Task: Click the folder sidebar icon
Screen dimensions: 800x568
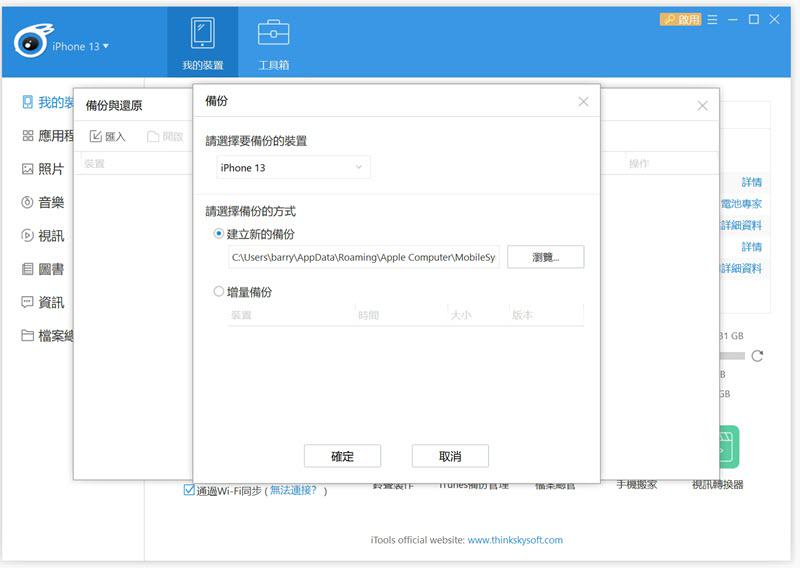Action: (x=28, y=335)
